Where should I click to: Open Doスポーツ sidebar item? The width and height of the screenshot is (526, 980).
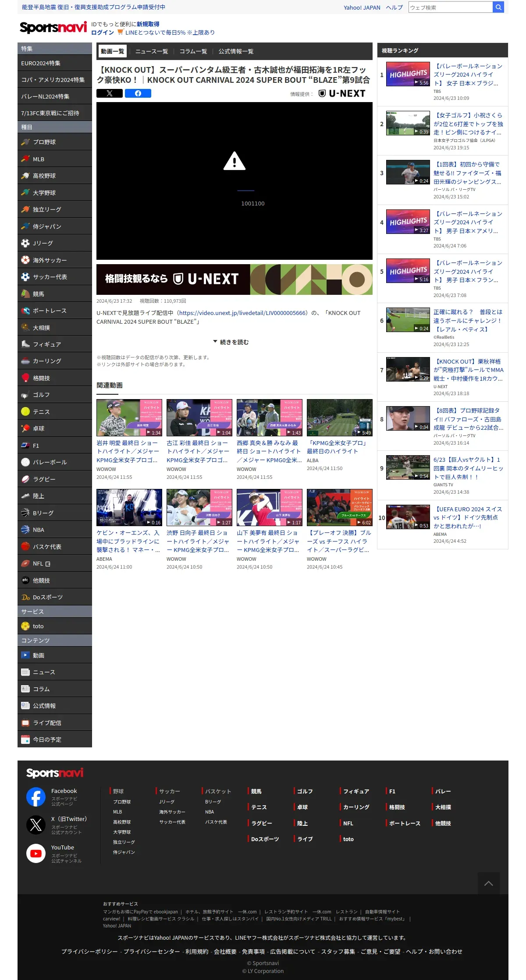[55, 597]
